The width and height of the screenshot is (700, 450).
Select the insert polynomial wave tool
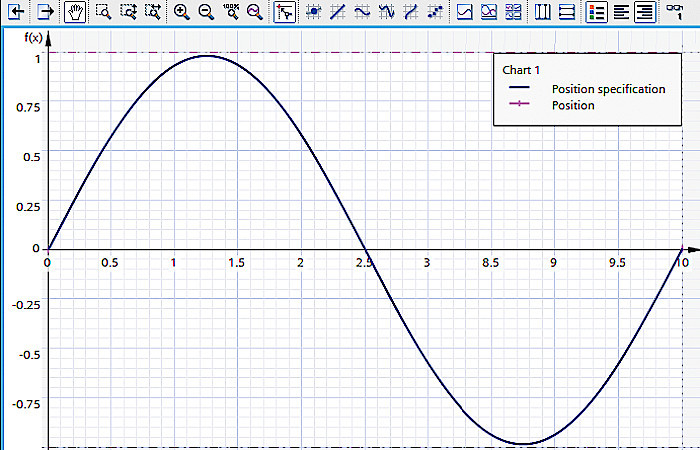tap(387, 12)
